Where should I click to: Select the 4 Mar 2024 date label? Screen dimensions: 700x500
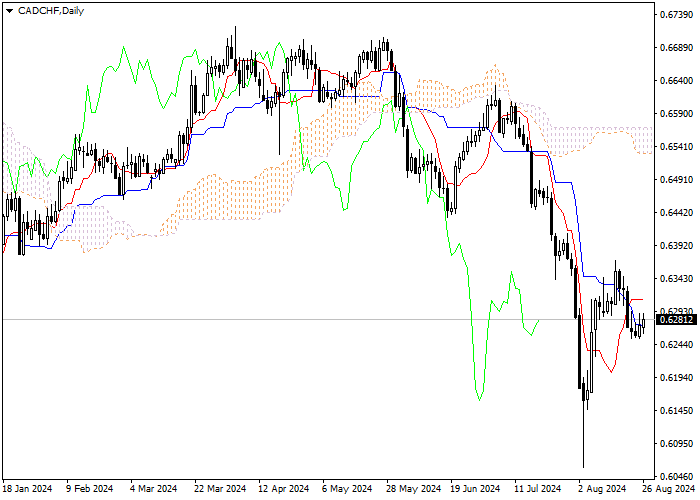click(154, 489)
